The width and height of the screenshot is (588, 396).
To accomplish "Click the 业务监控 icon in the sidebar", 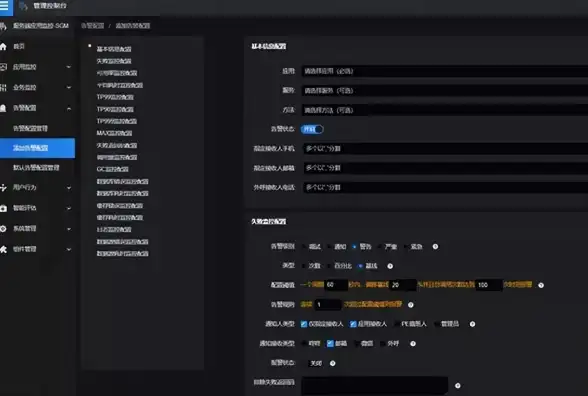I will (x=3, y=88).
